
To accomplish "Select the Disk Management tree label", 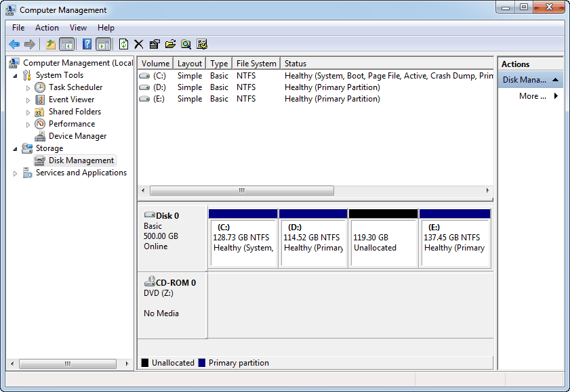I will click(x=81, y=160).
